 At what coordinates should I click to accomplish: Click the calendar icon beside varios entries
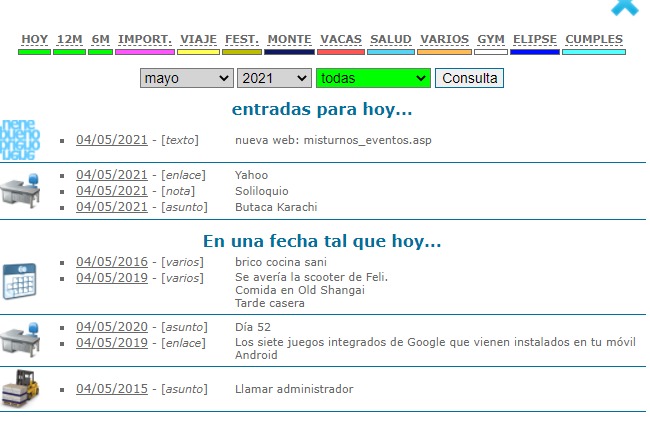click(x=19, y=279)
